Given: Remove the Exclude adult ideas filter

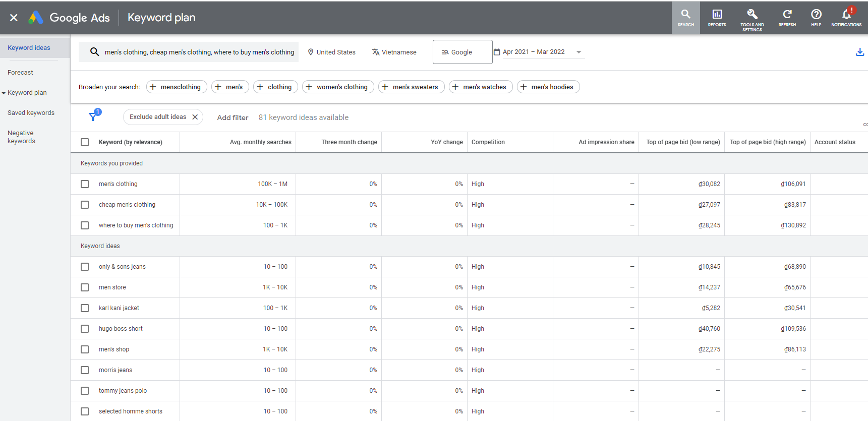Looking at the screenshot, I should pyautogui.click(x=195, y=117).
